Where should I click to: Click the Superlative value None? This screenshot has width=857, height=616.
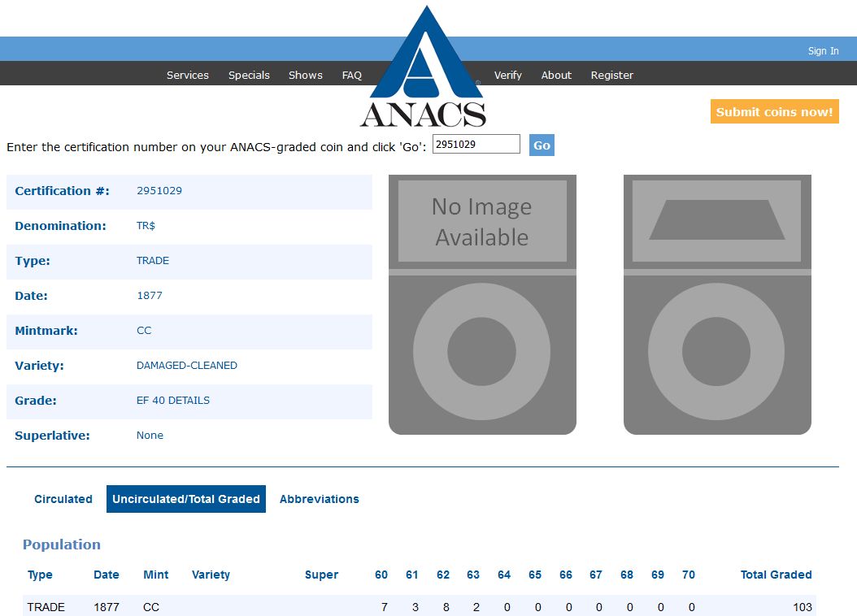tap(150, 436)
